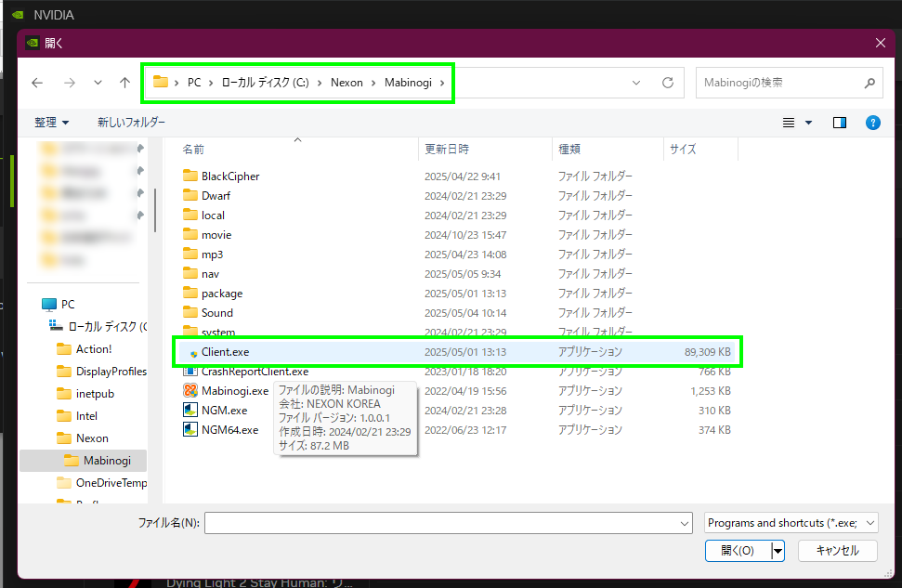Open inetpub folder in navigation tree
This screenshot has height=588, width=902.
95,394
